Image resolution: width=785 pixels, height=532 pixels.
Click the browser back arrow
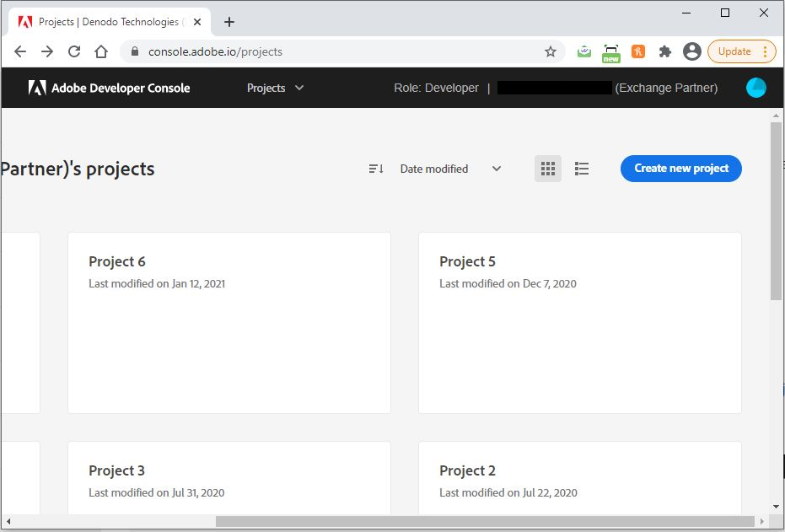pyautogui.click(x=20, y=51)
